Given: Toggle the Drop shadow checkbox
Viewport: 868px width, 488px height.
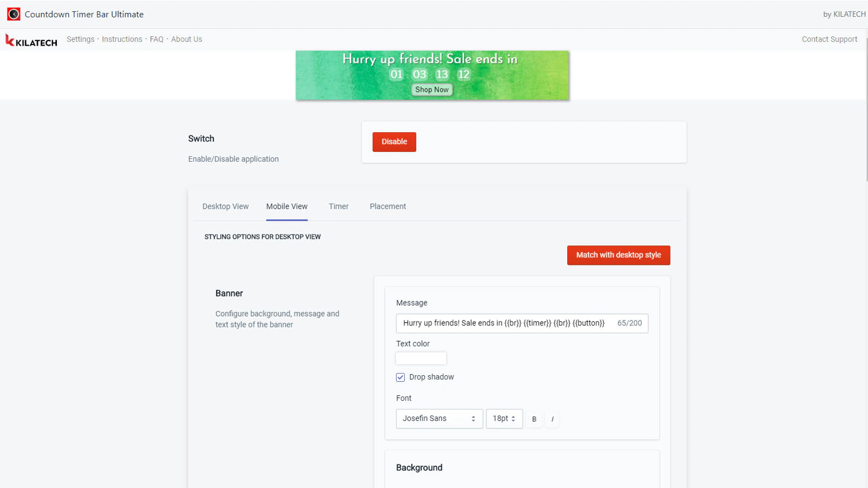Looking at the screenshot, I should [x=400, y=377].
